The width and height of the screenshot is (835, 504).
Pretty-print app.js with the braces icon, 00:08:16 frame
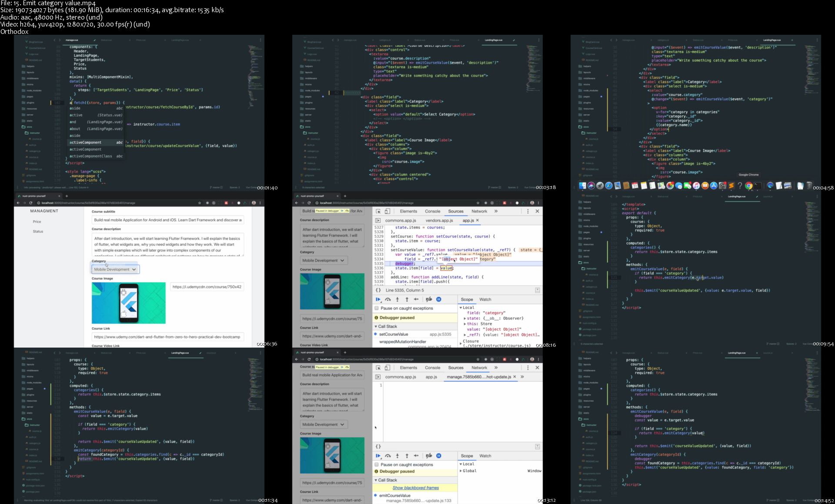tap(378, 290)
